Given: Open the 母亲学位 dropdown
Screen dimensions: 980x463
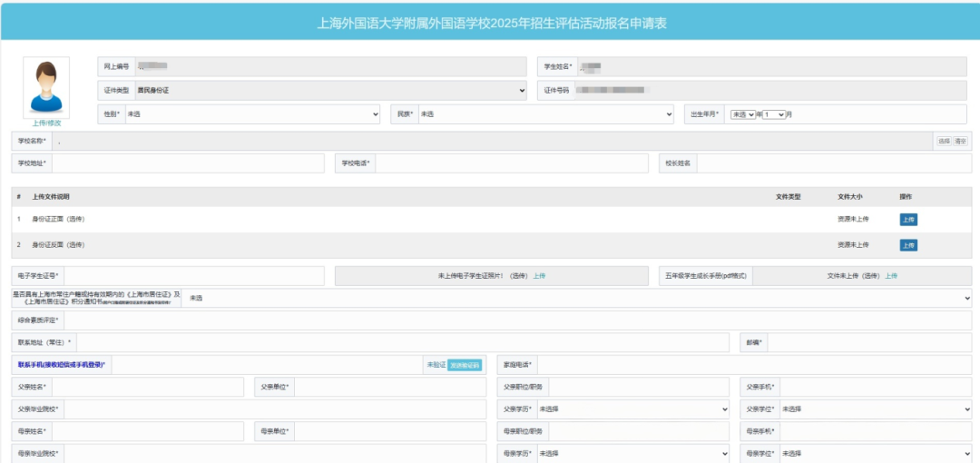Looking at the screenshot, I should 875,453.
